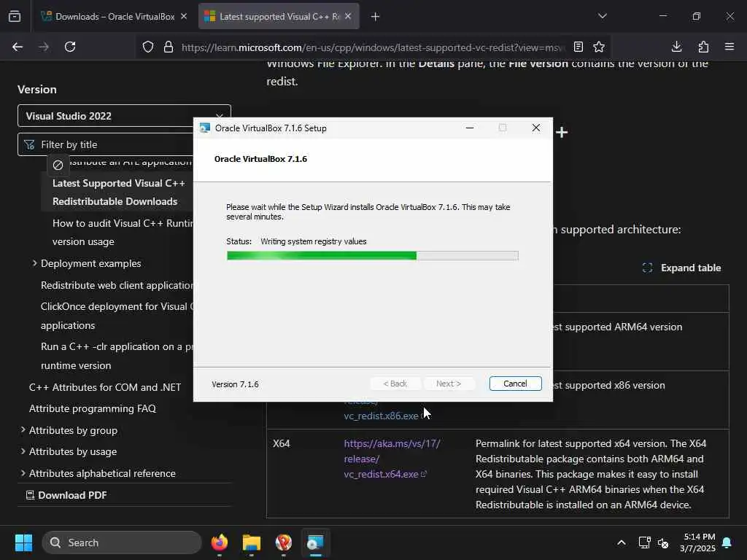747x560 pixels.
Task: Click Download PDF in the sidebar
Action: tap(66, 495)
